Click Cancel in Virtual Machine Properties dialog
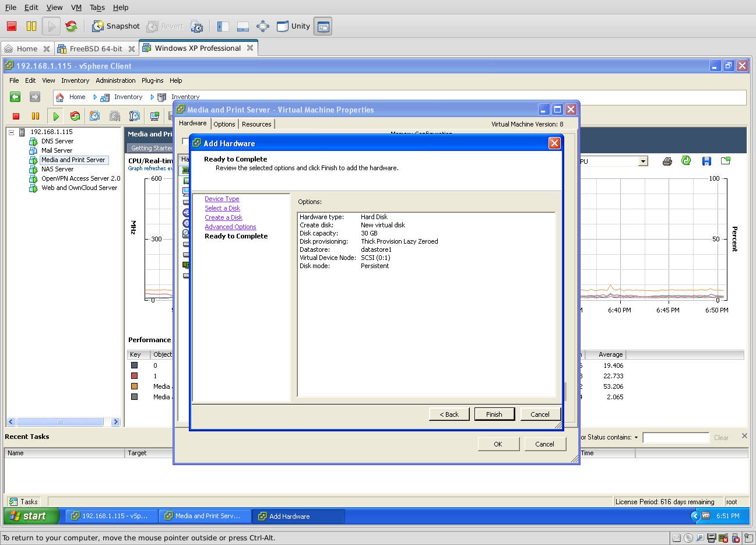Image resolution: width=756 pixels, height=545 pixels. coord(545,444)
